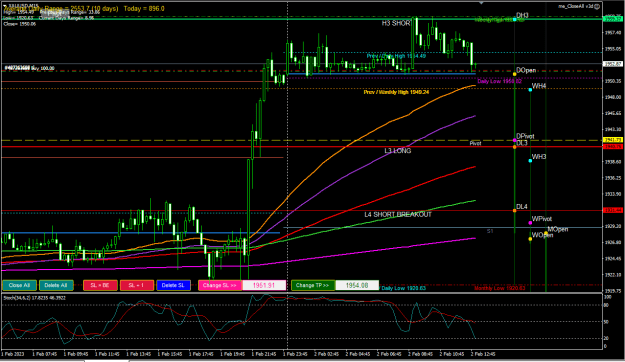This screenshot has height=362, width=625.
Task: Click the 1 Feb 2023 time axis label
Action: coord(13,354)
